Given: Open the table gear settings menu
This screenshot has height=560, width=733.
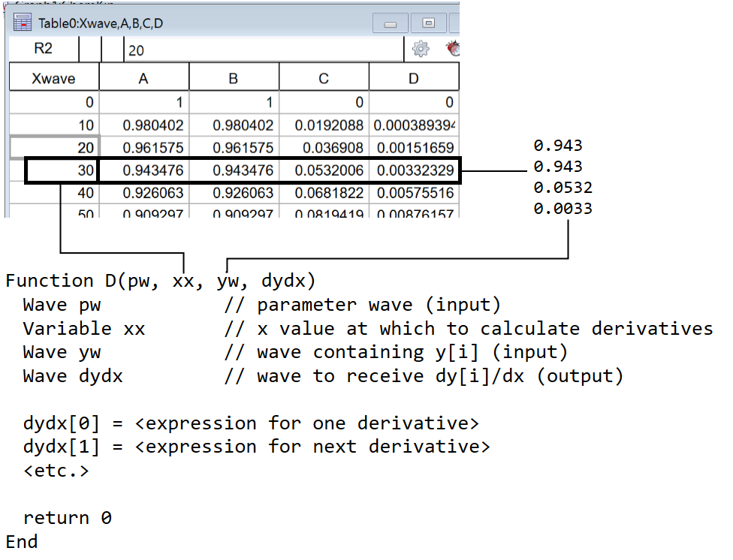Looking at the screenshot, I should point(421,50).
